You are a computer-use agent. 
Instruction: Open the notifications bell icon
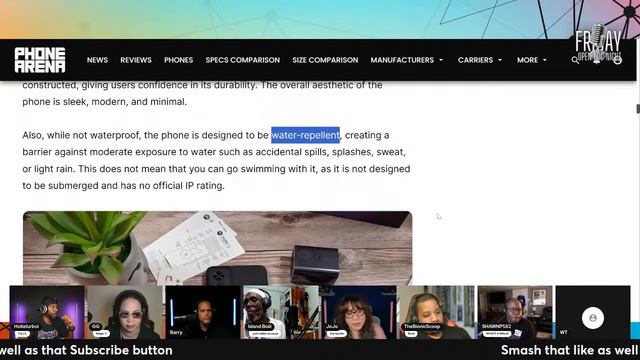596,60
